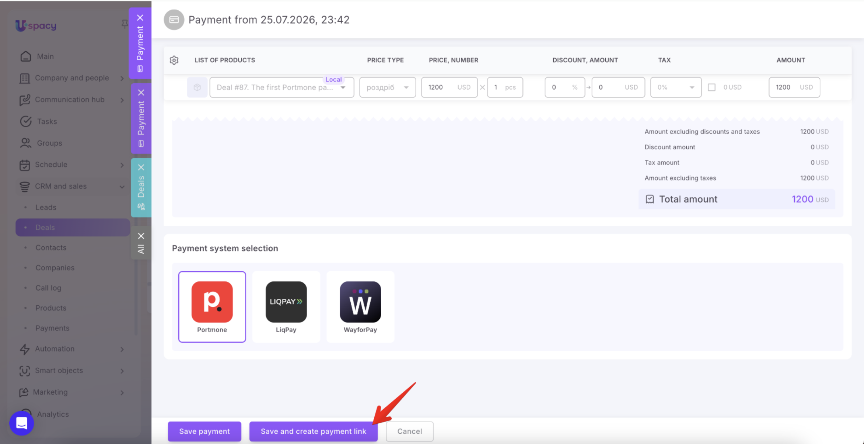Expand Smart objects submenu
This screenshot has height=444, width=868.
pos(122,371)
